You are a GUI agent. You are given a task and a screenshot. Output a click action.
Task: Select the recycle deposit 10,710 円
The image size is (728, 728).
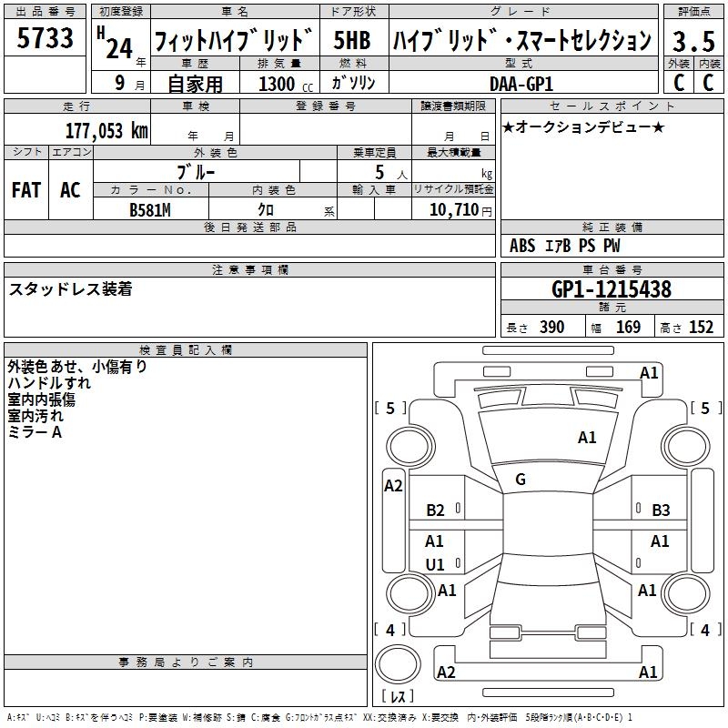(460, 210)
